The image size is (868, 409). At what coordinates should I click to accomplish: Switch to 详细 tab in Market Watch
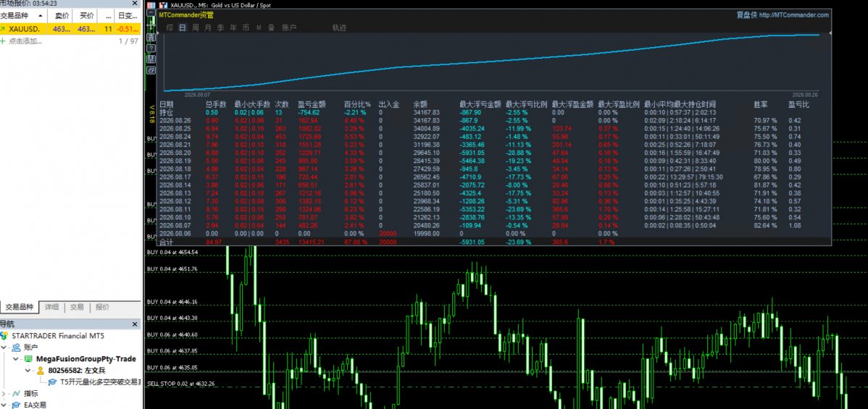tap(51, 307)
